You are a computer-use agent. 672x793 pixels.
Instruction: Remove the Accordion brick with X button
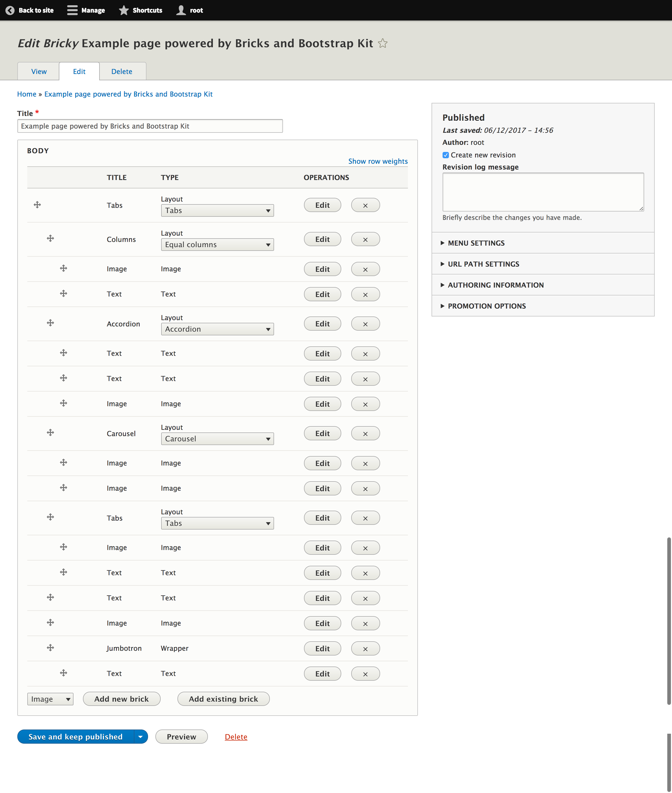point(365,324)
